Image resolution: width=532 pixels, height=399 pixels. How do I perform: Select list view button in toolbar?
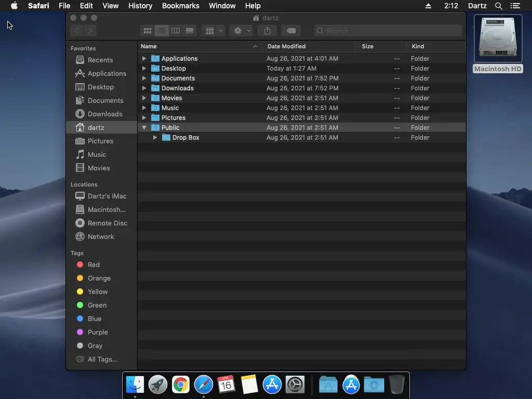pos(162,31)
